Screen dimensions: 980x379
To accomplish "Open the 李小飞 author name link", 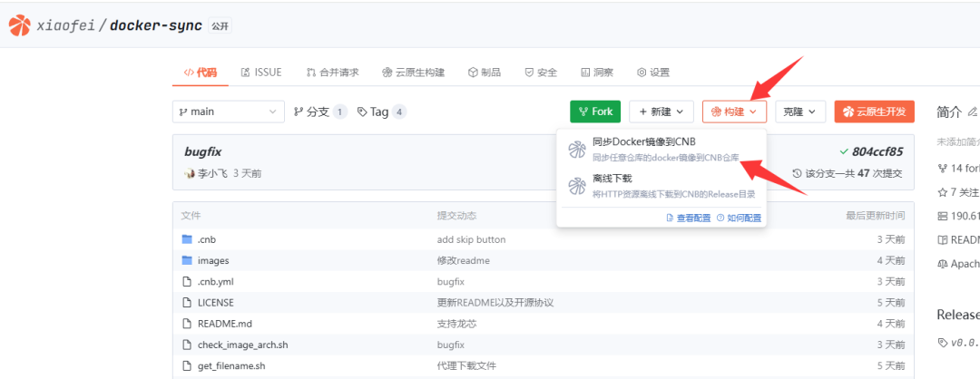I will [213, 173].
